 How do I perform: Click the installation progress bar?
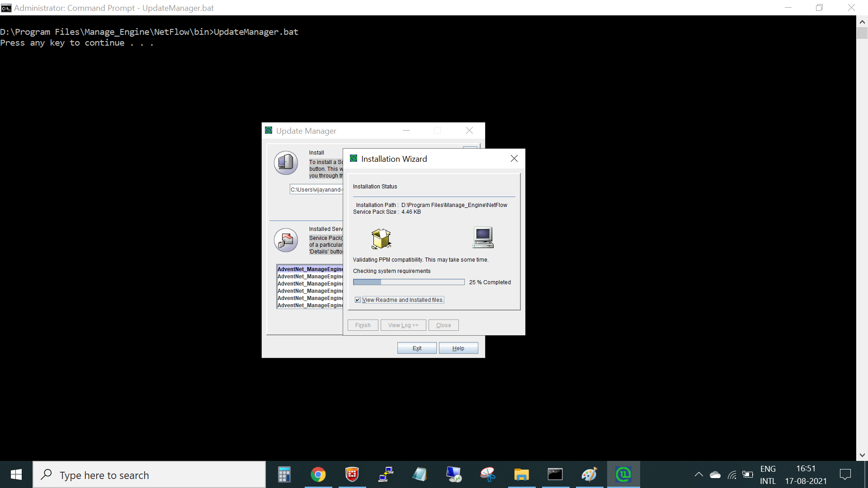click(408, 282)
